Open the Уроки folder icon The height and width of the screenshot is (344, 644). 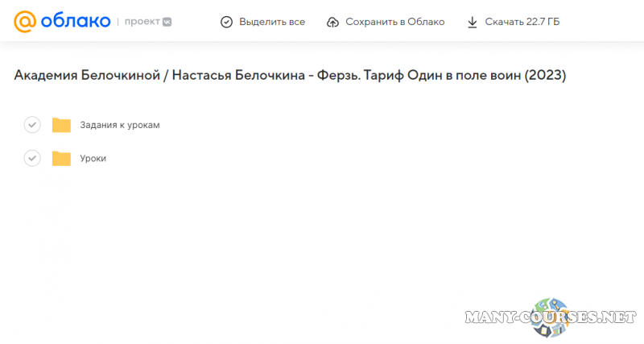(x=61, y=158)
